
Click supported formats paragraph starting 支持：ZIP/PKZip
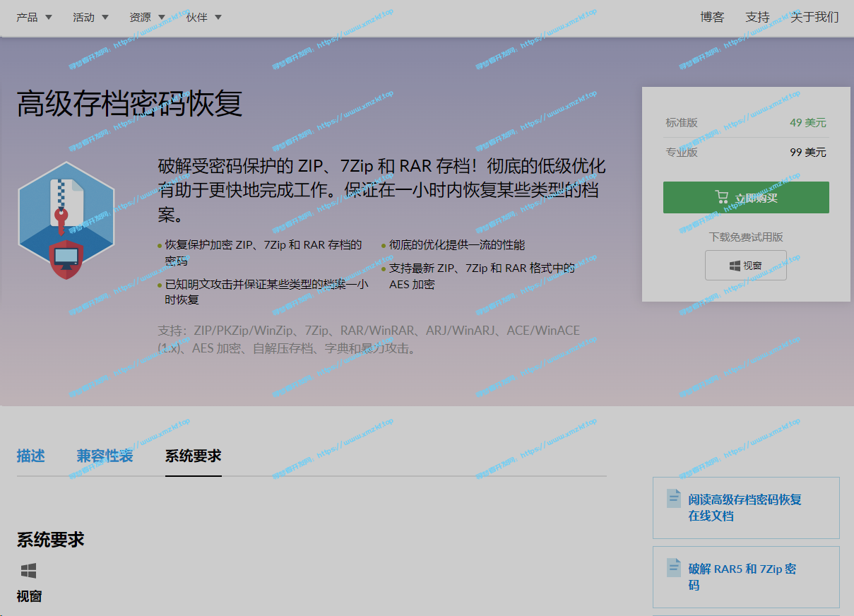coord(369,339)
